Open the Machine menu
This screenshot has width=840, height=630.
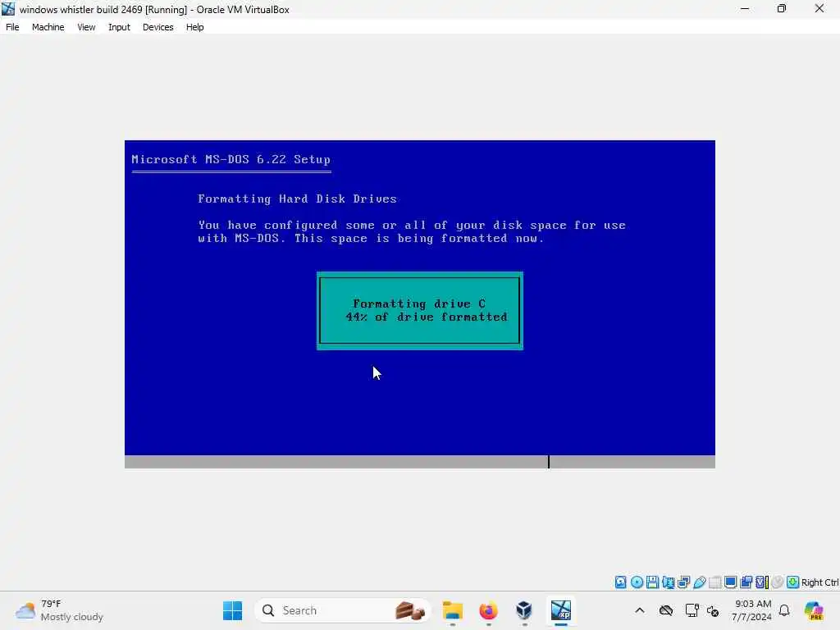click(x=48, y=27)
